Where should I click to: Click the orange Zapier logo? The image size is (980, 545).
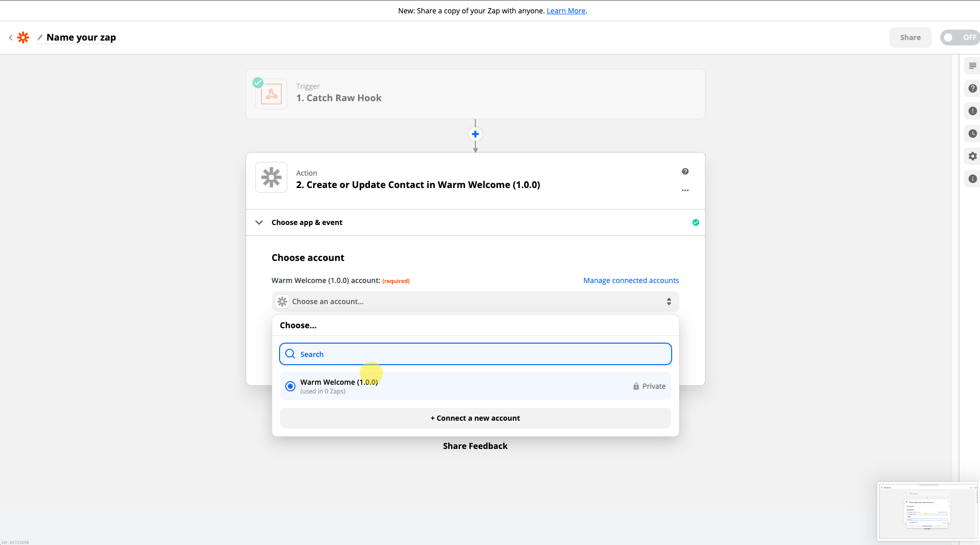click(x=23, y=37)
